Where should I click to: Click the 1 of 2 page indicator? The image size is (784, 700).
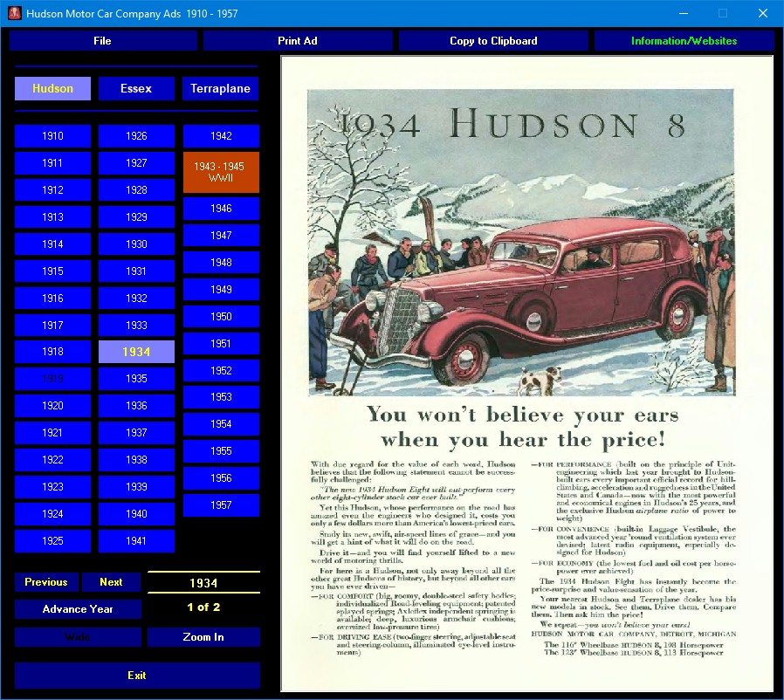pyautogui.click(x=203, y=607)
